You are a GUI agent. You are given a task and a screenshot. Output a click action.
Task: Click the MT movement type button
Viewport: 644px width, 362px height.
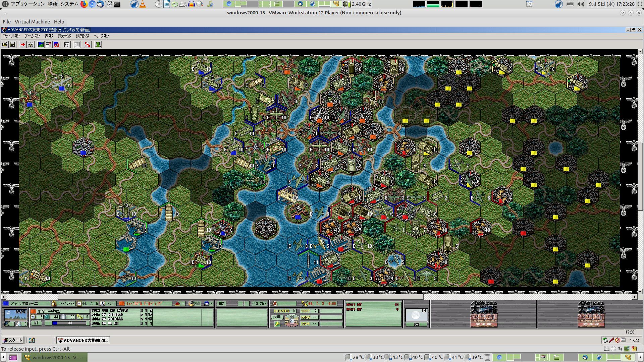point(36,323)
